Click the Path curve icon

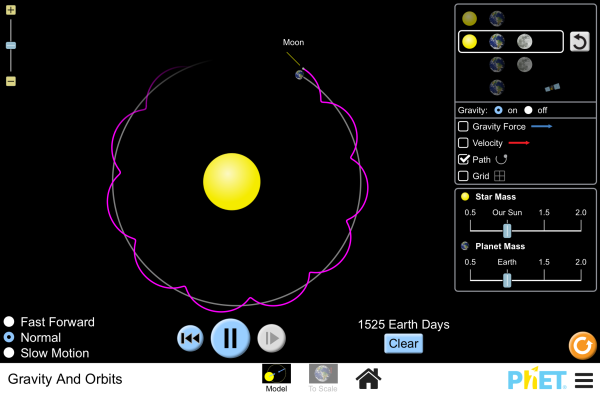click(501, 159)
